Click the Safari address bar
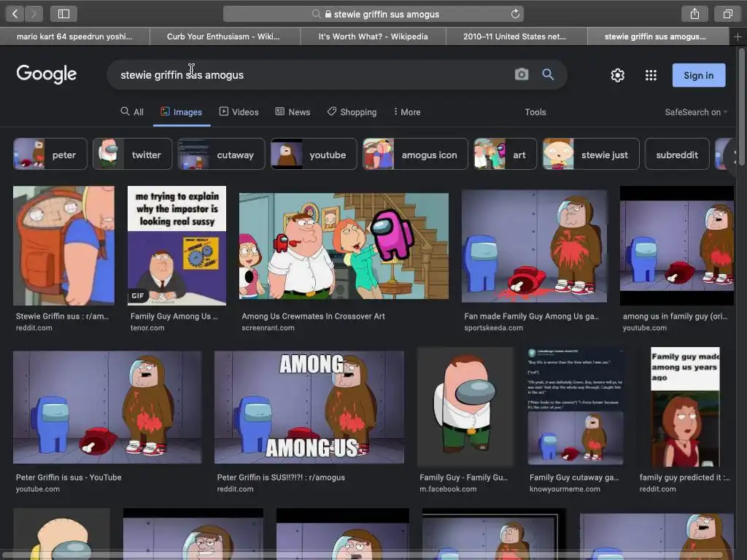 click(x=373, y=14)
